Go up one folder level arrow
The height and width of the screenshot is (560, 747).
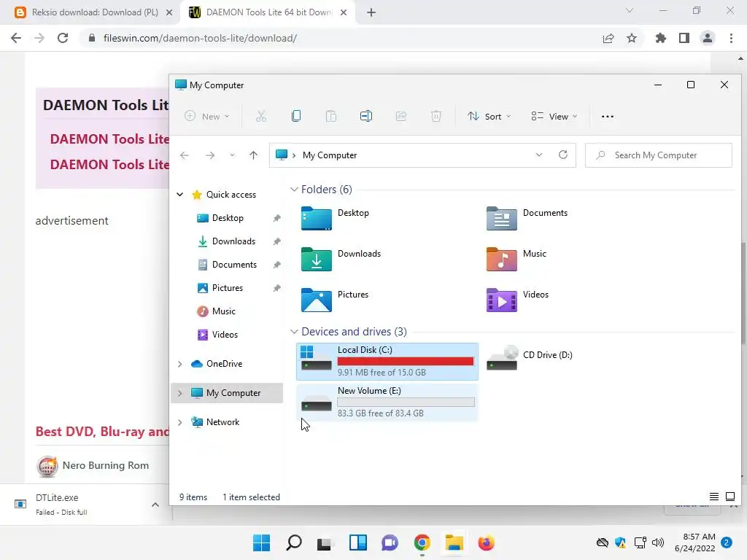[253, 155]
